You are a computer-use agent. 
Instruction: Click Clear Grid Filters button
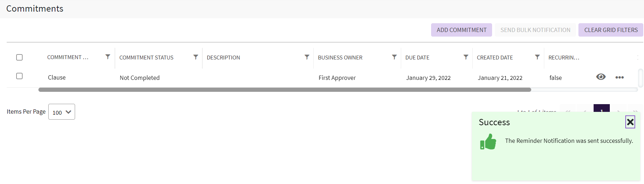pyautogui.click(x=611, y=30)
